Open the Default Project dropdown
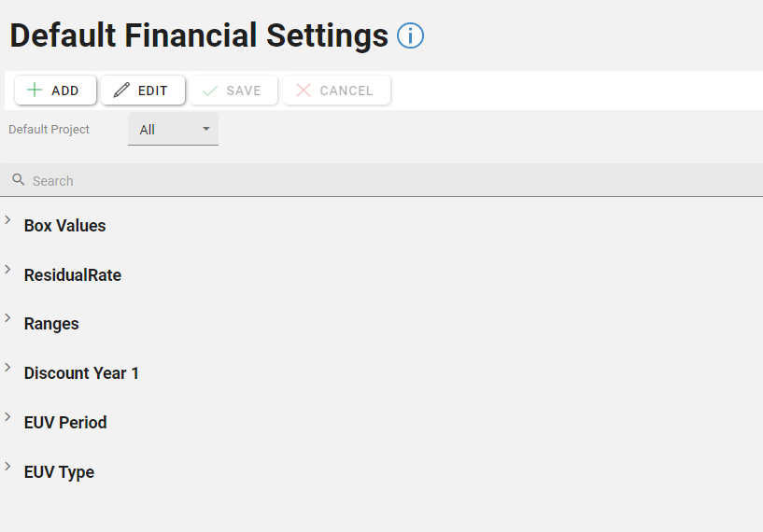 [173, 130]
